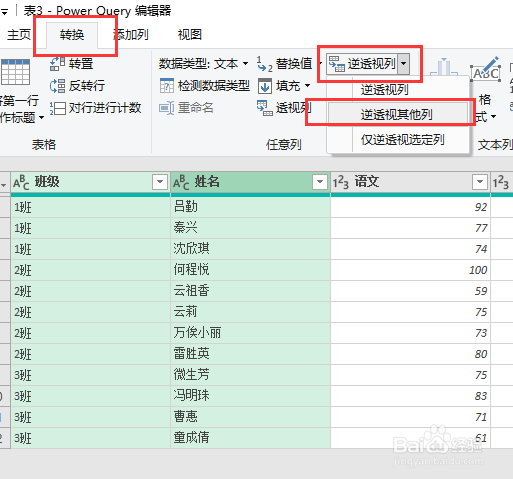513x479 pixels.
Task: Select the 语文 score cell 74
Action: pyautogui.click(x=410, y=249)
